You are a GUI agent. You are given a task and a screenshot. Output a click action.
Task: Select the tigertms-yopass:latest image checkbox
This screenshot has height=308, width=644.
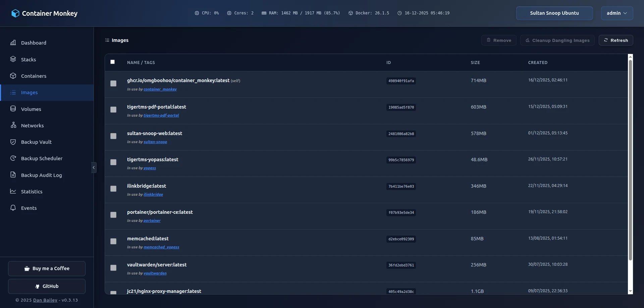click(x=113, y=162)
